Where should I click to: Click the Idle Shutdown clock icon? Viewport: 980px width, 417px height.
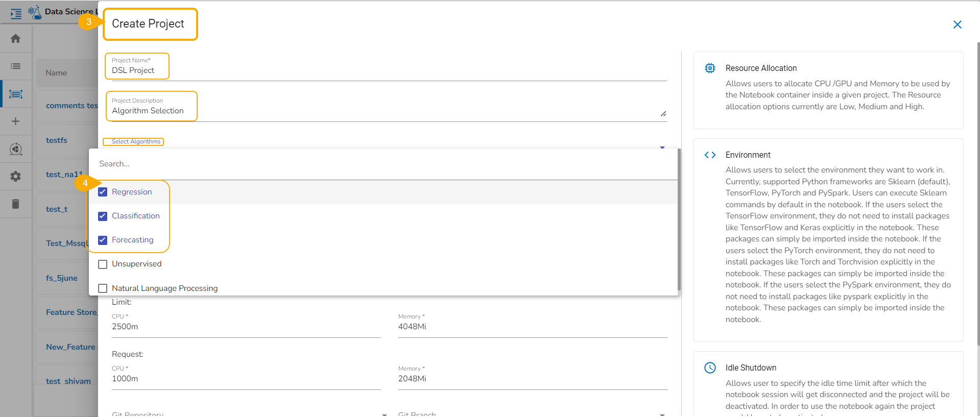coord(710,367)
